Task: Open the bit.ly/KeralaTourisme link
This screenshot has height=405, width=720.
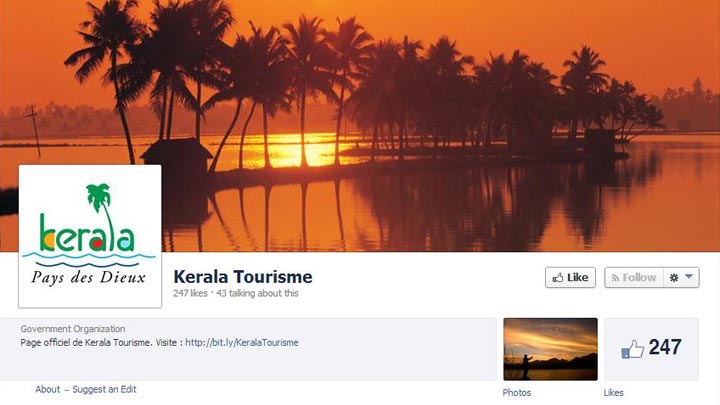Action: [x=242, y=343]
